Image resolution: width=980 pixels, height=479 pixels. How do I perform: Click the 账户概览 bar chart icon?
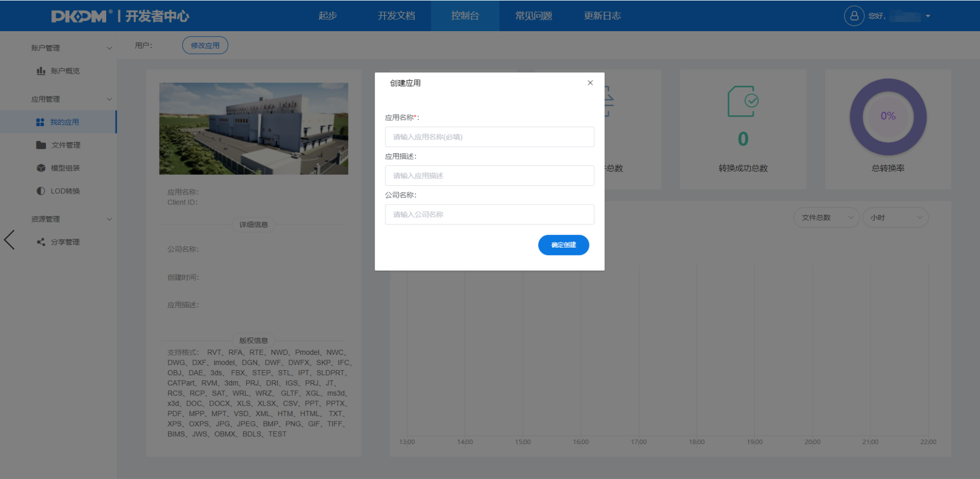point(41,71)
